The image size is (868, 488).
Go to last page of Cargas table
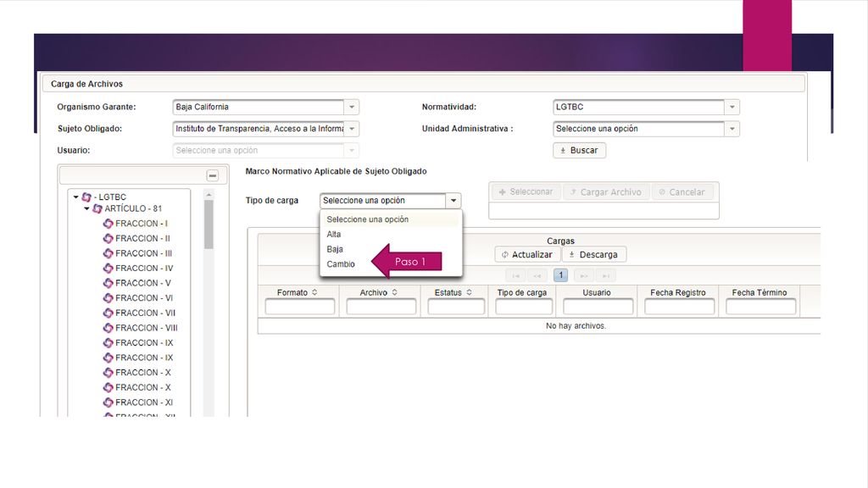pos(605,275)
